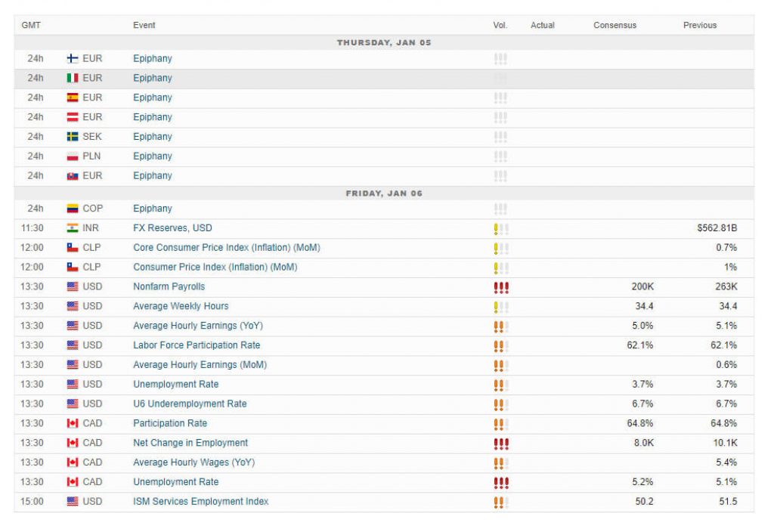
Task: Click the GMT column header
Action: tap(31, 25)
